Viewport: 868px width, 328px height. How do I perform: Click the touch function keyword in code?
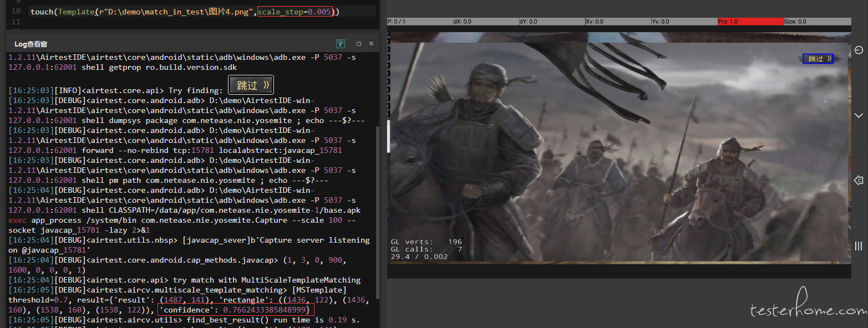(x=42, y=12)
